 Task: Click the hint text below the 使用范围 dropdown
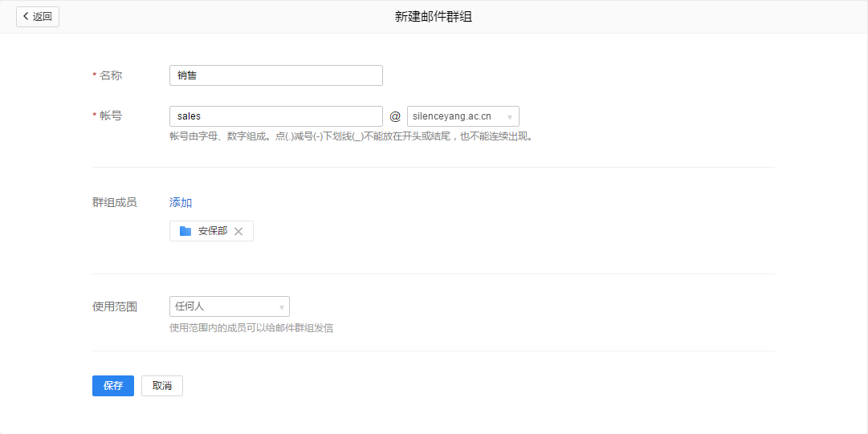click(x=251, y=327)
